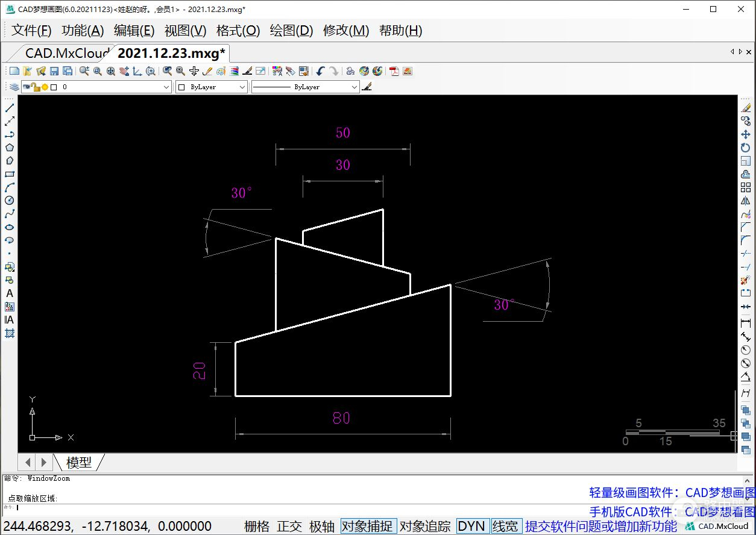The width and height of the screenshot is (756, 535).
Task: Select the Line drawing tool
Action: tap(10, 108)
